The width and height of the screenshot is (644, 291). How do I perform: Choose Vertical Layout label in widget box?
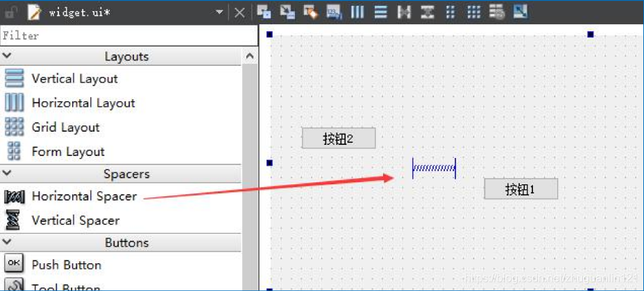pyautogui.click(x=75, y=78)
